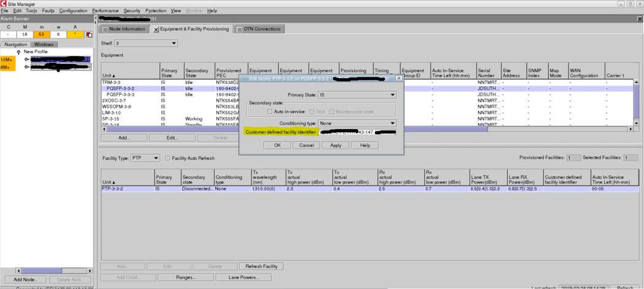The image size is (644, 289).
Task: Switch to the Windows tab in sidebar
Action: pos(44,44)
